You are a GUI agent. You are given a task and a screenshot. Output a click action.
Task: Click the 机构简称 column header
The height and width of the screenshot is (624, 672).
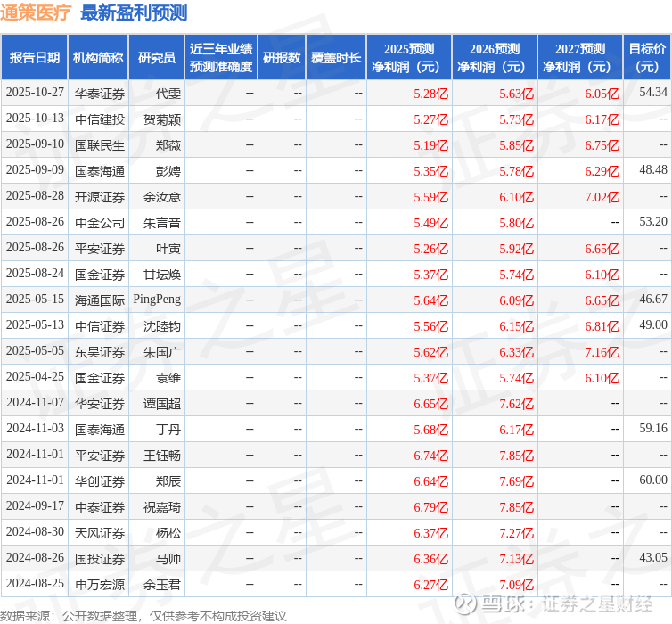pos(98,57)
